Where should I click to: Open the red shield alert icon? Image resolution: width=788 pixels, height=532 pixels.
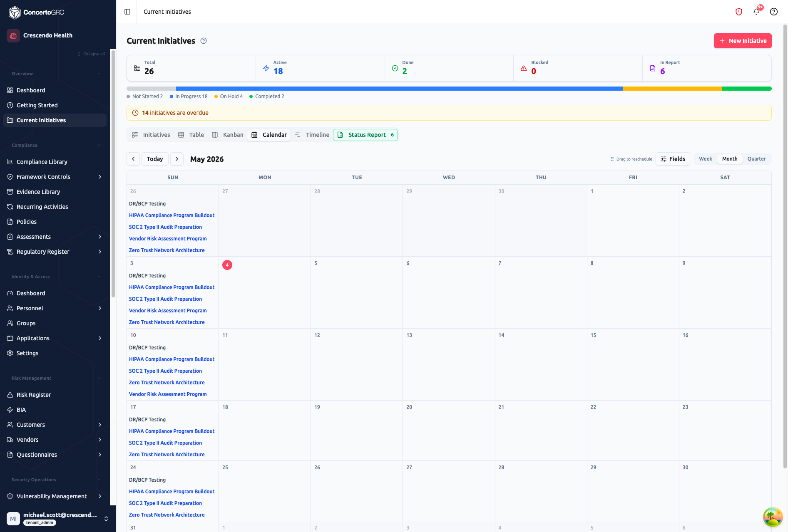point(739,12)
